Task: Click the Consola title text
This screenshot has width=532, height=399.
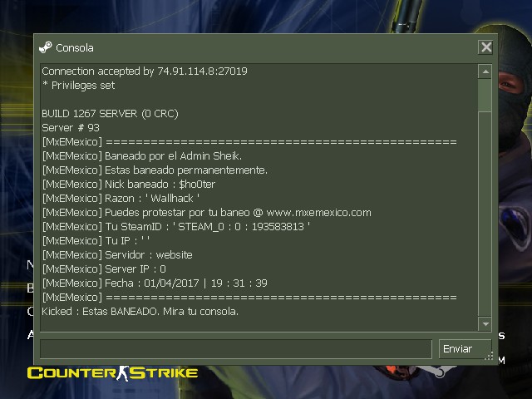Action: click(75, 48)
